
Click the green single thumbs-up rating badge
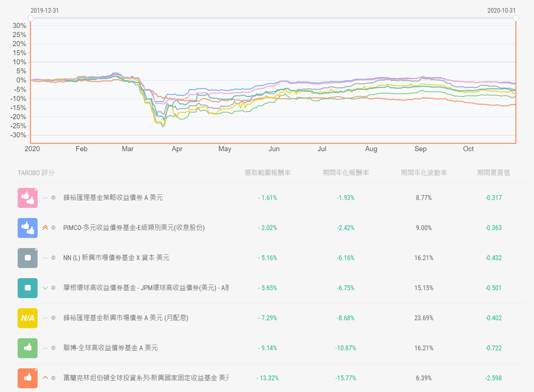click(x=28, y=348)
